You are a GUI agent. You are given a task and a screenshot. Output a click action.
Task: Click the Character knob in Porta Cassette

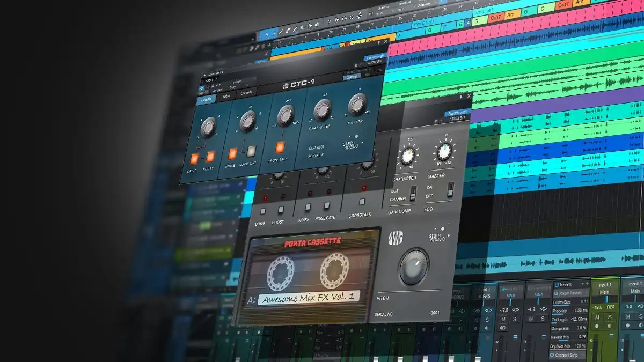click(x=407, y=157)
